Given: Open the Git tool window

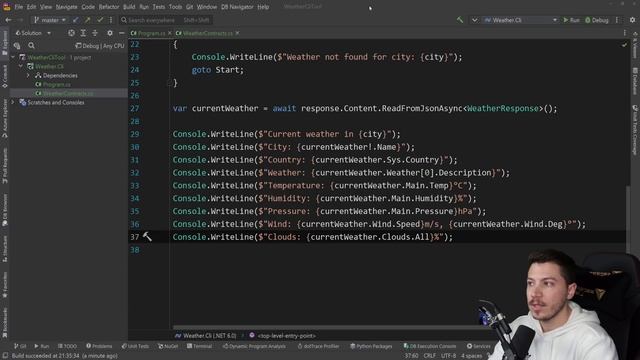Looking at the screenshot, I should [20, 346].
